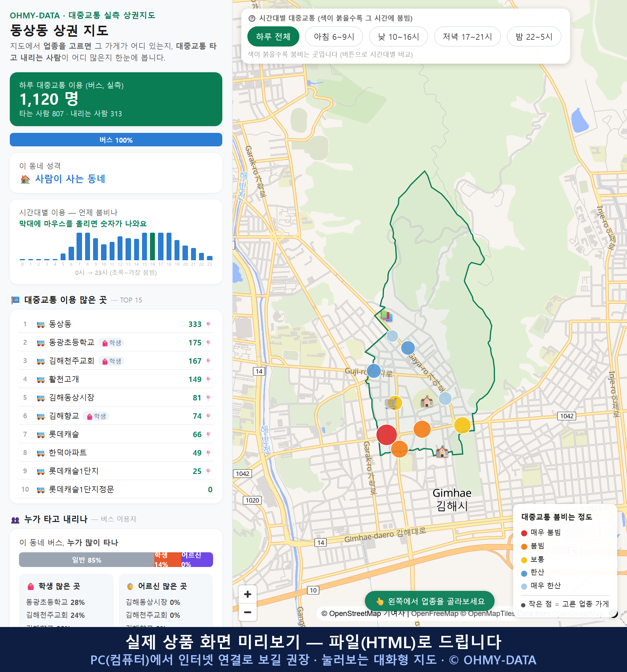627x672 pixels.
Task: Click the map pin icon for 동상동 row
Action: (208, 325)
